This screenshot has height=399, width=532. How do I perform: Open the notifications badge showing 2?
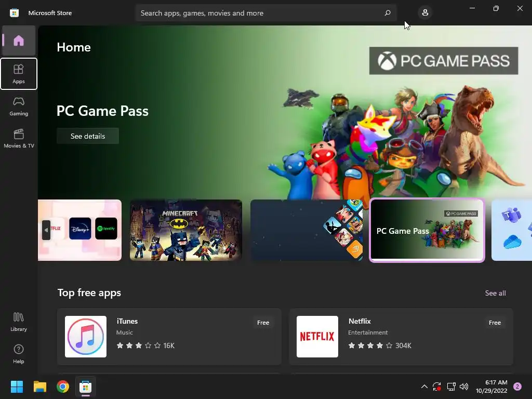click(517, 387)
